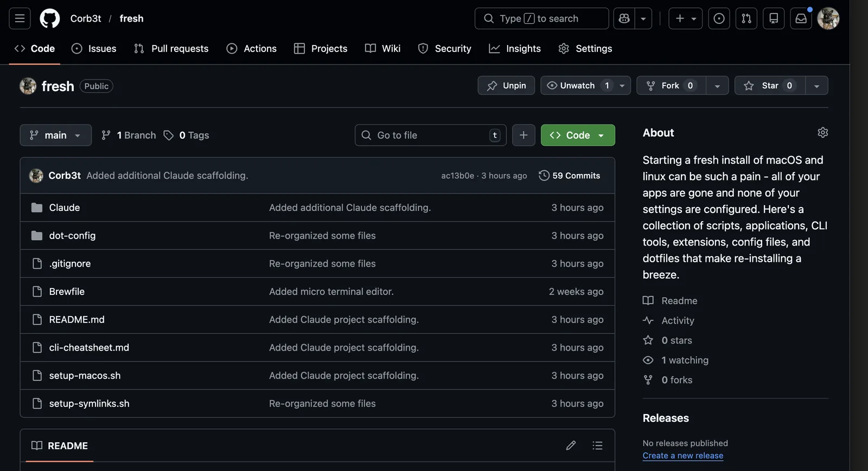
Task: Click Create a new release link
Action: point(683,456)
